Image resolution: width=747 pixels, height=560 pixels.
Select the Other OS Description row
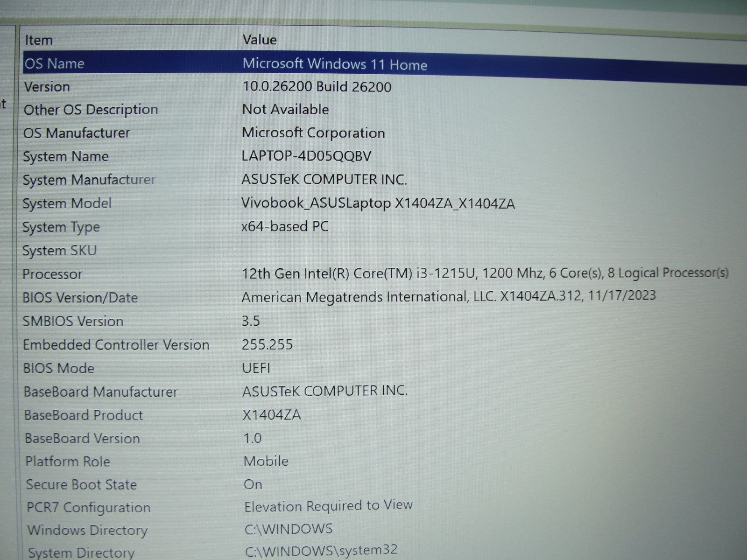pyautogui.click(x=91, y=110)
